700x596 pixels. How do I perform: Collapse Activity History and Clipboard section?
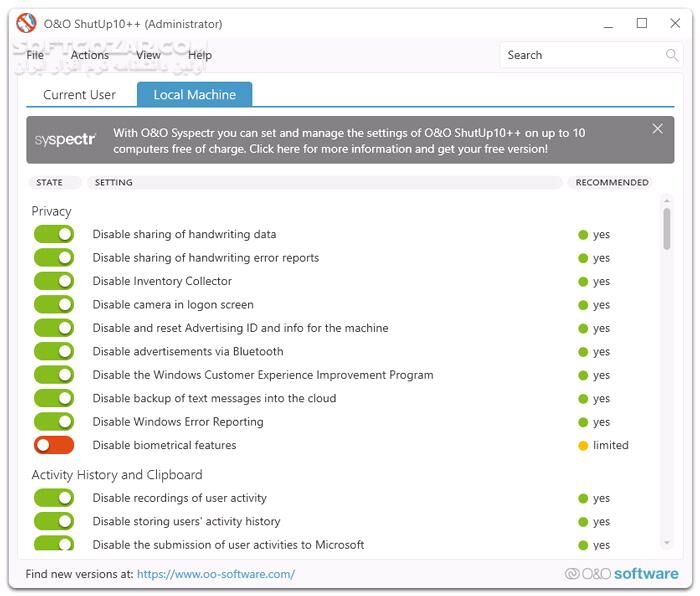117,475
